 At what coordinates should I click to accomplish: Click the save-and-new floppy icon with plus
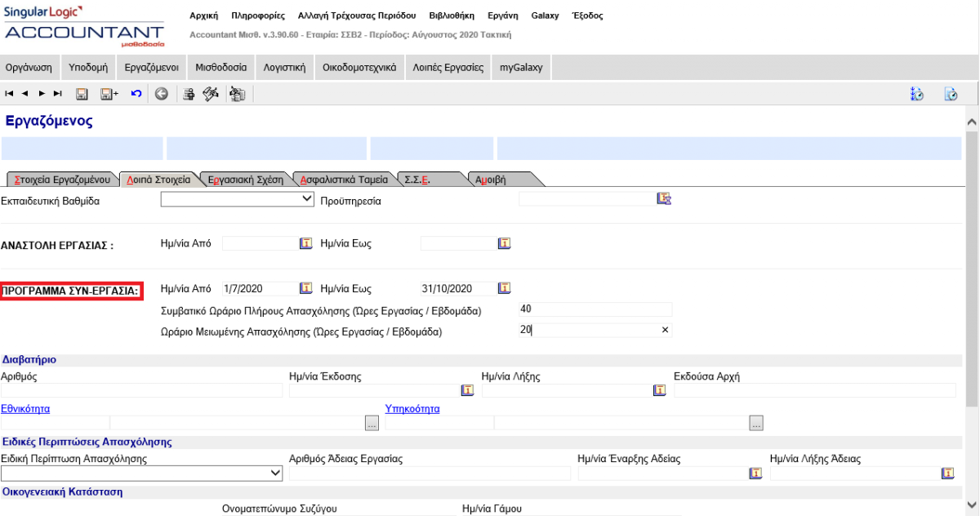click(109, 94)
